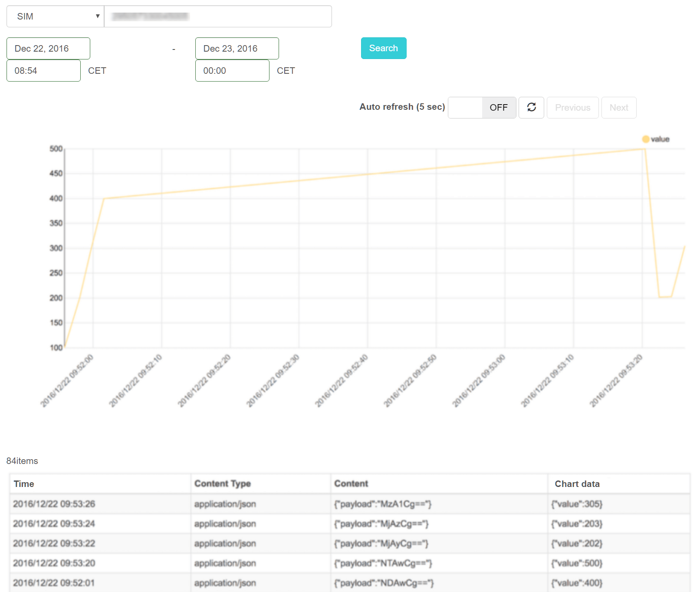The width and height of the screenshot is (700, 592).
Task: Select the table row timestamped 09:53:26
Action: tap(54, 504)
